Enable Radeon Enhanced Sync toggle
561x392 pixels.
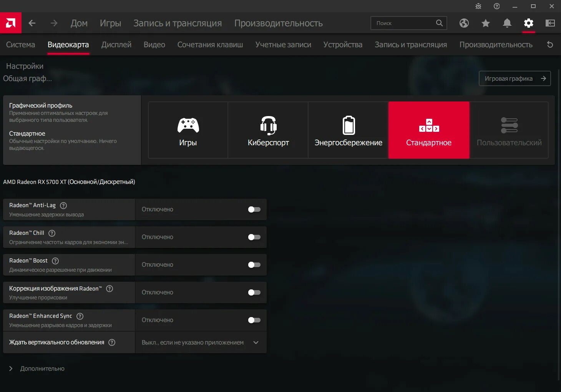click(x=254, y=320)
